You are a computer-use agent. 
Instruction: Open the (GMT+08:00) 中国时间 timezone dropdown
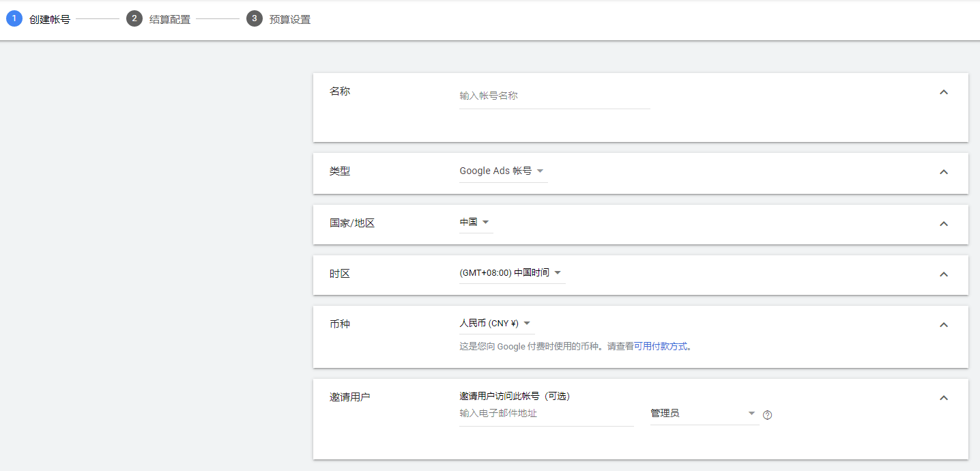512,273
